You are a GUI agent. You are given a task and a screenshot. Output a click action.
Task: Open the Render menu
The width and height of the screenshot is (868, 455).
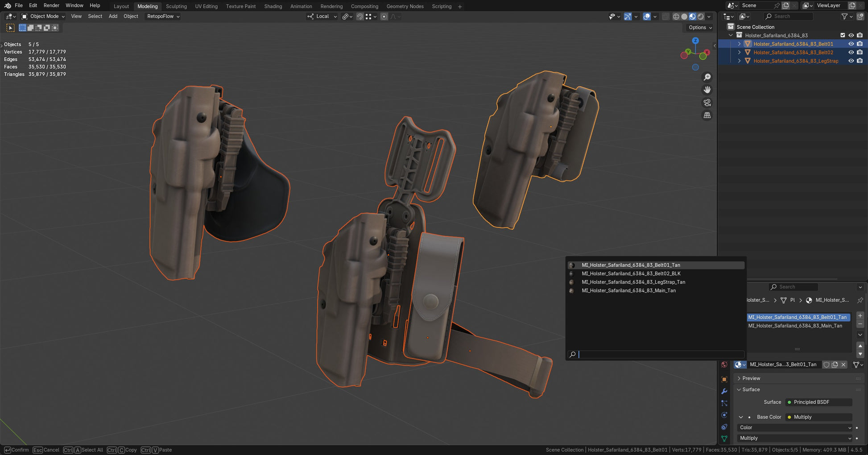click(51, 5)
